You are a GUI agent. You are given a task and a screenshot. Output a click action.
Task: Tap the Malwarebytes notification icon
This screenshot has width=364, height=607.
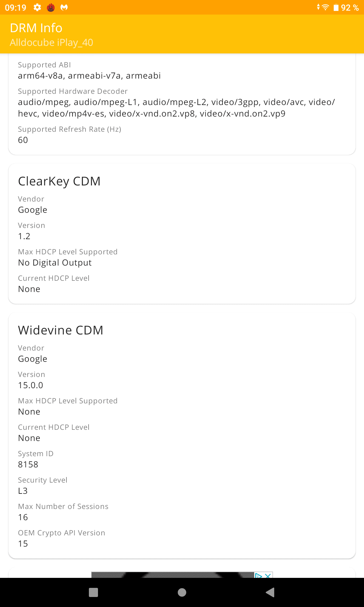click(64, 7)
